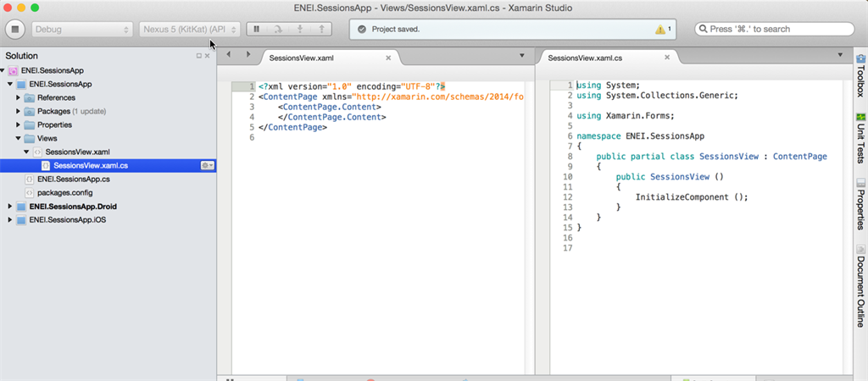The width and height of the screenshot is (868, 381).
Task: Click the '</ContentPage>' closing tag line
Action: (292, 127)
